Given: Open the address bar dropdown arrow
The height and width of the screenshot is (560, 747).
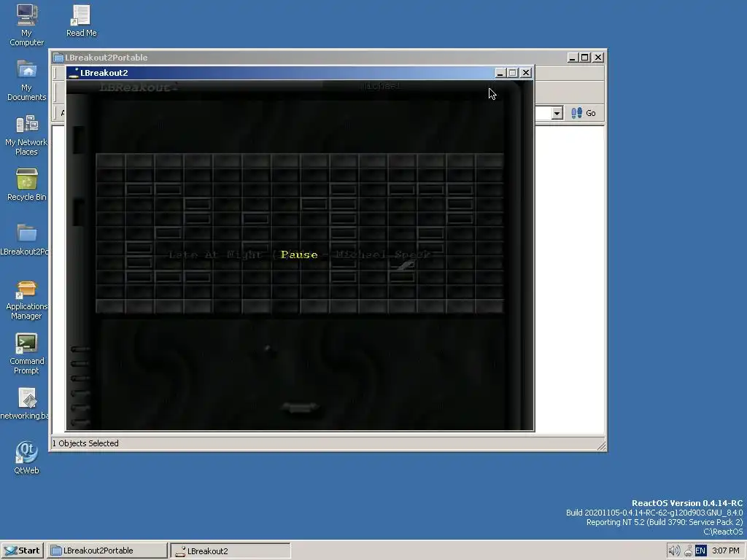Looking at the screenshot, I should click(x=557, y=113).
